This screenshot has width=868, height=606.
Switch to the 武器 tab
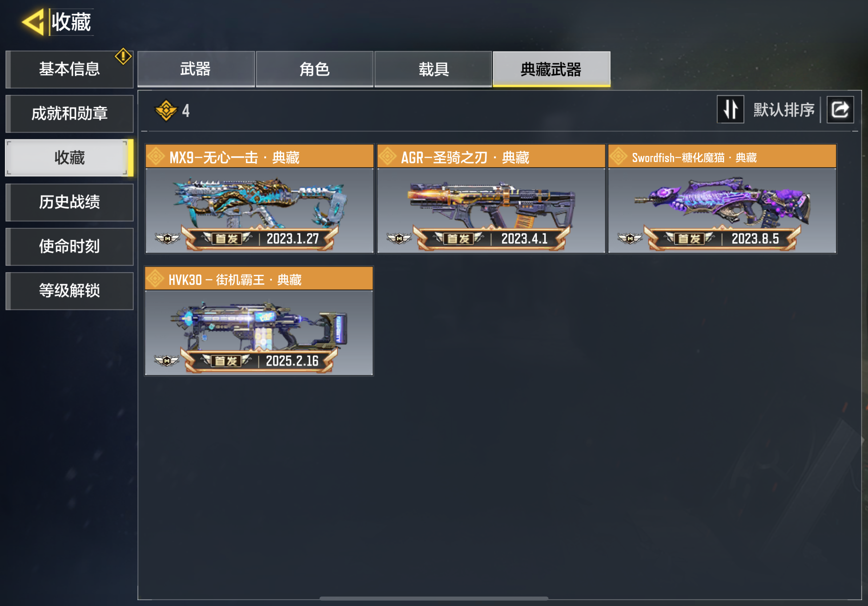196,69
